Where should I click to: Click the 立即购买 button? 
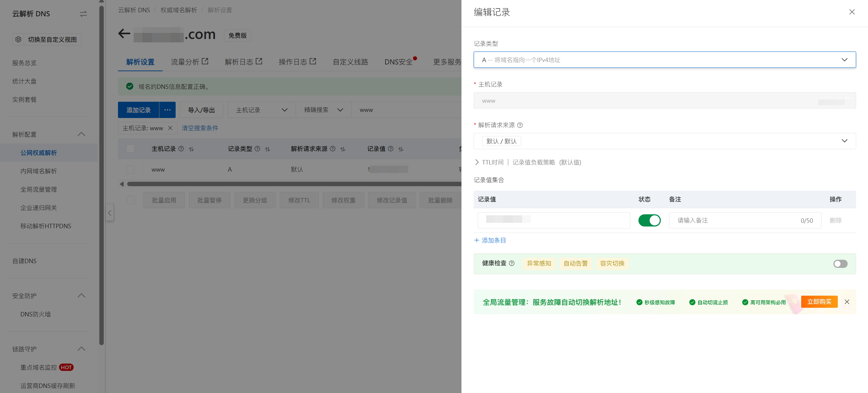819,302
